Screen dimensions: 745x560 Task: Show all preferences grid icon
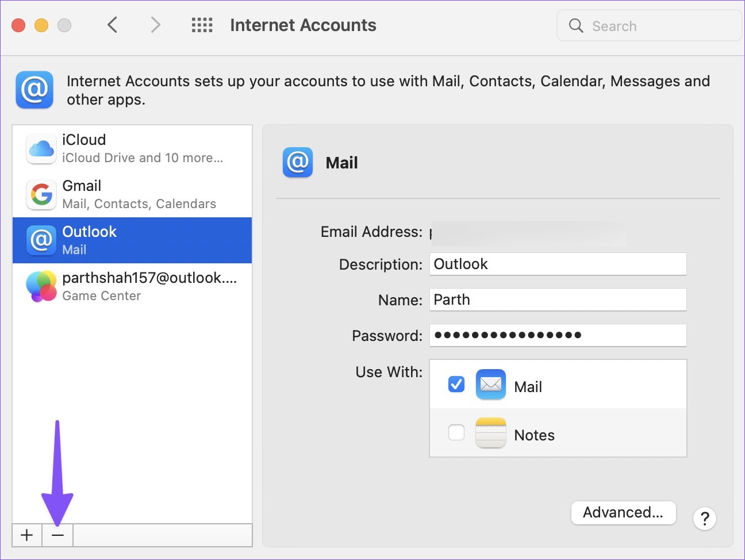pyautogui.click(x=202, y=25)
